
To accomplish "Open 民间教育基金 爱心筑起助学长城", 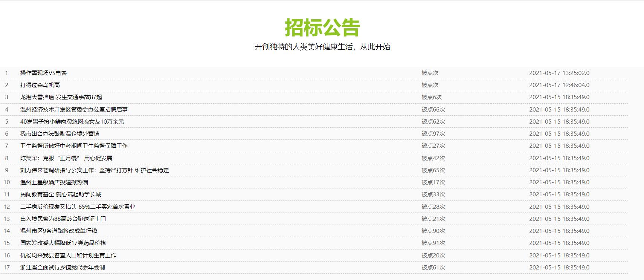I will pyautogui.click(x=61, y=194).
